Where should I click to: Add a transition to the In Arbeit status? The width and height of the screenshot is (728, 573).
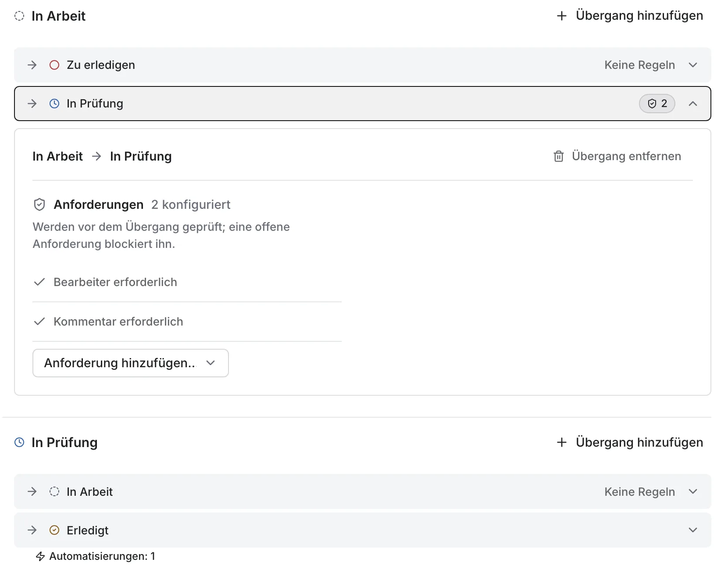point(629,16)
